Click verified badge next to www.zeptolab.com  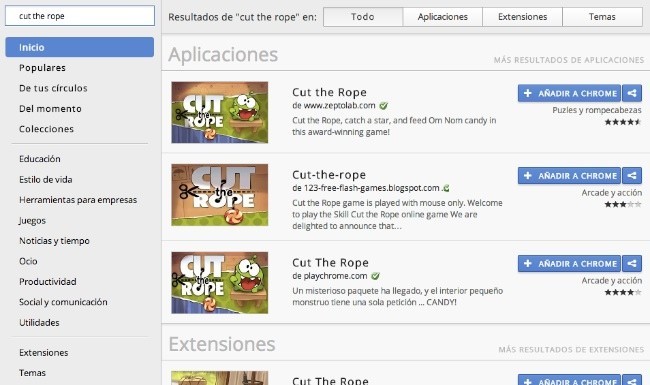tap(383, 106)
